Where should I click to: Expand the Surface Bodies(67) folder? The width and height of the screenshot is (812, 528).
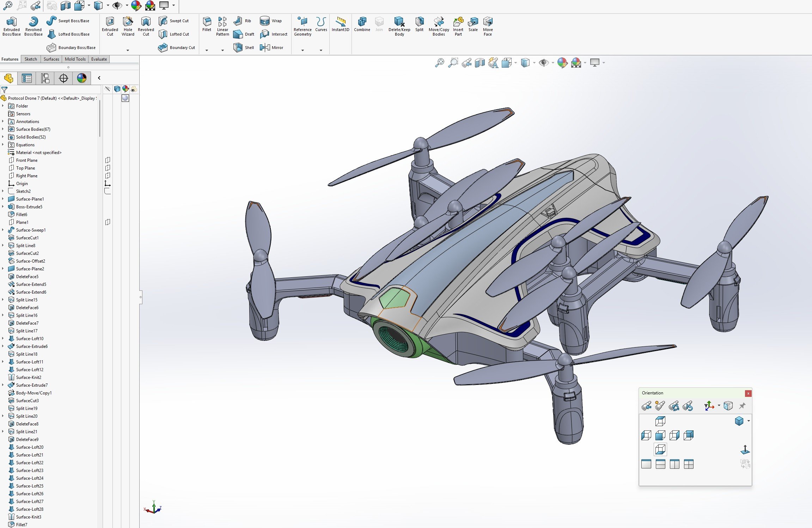[x=3, y=129]
